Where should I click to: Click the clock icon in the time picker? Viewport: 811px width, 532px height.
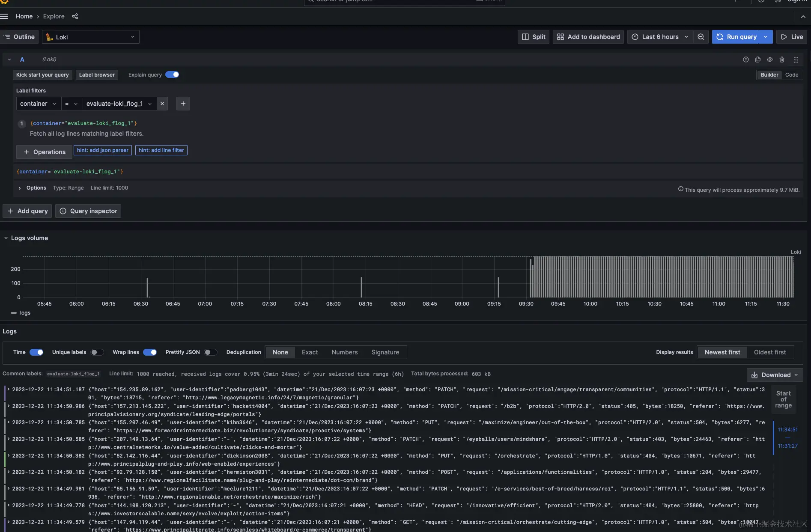635,37
